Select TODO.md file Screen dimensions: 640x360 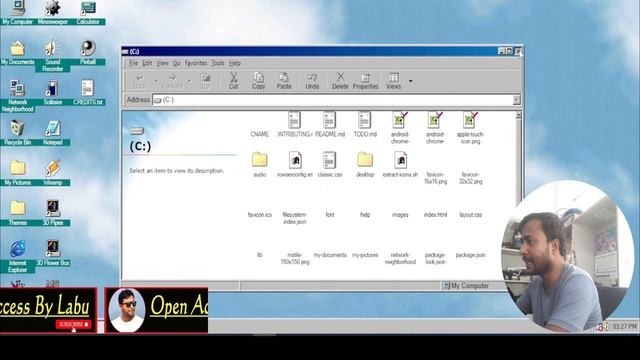365,124
